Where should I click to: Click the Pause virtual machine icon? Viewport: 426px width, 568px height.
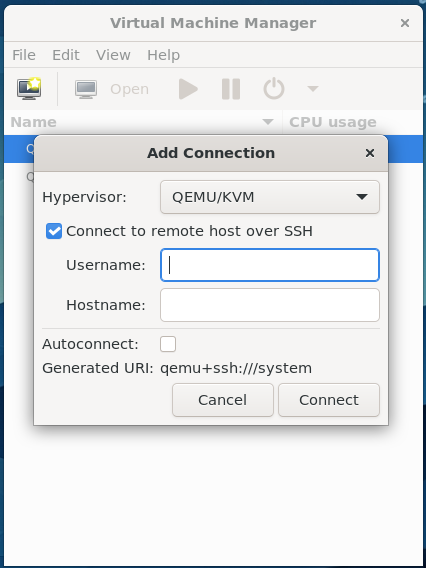coord(231,89)
